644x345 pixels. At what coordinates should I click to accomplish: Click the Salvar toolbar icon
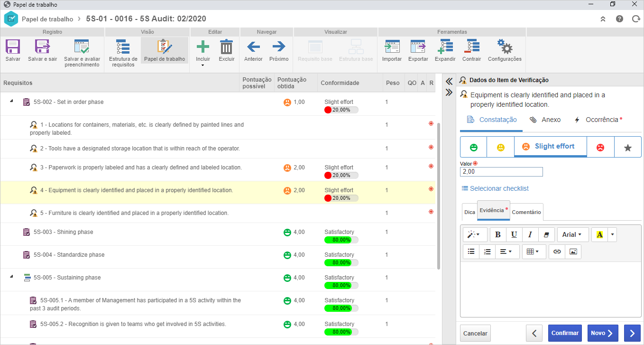[13, 47]
